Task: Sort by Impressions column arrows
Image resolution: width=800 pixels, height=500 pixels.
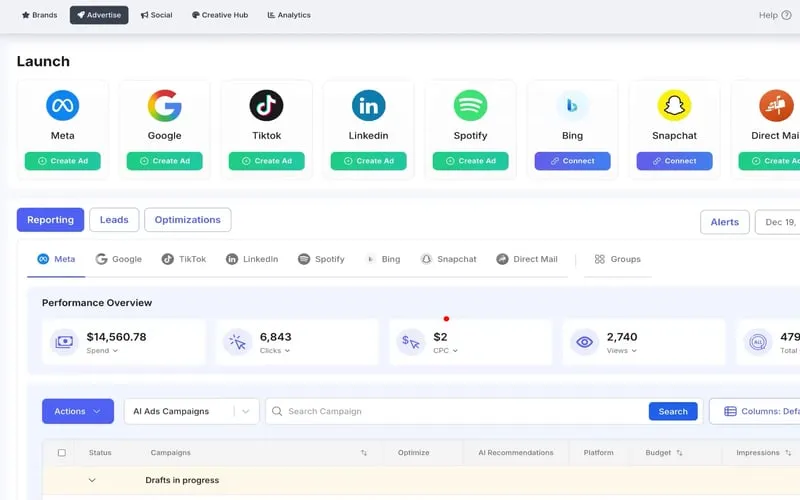Action: click(788, 453)
